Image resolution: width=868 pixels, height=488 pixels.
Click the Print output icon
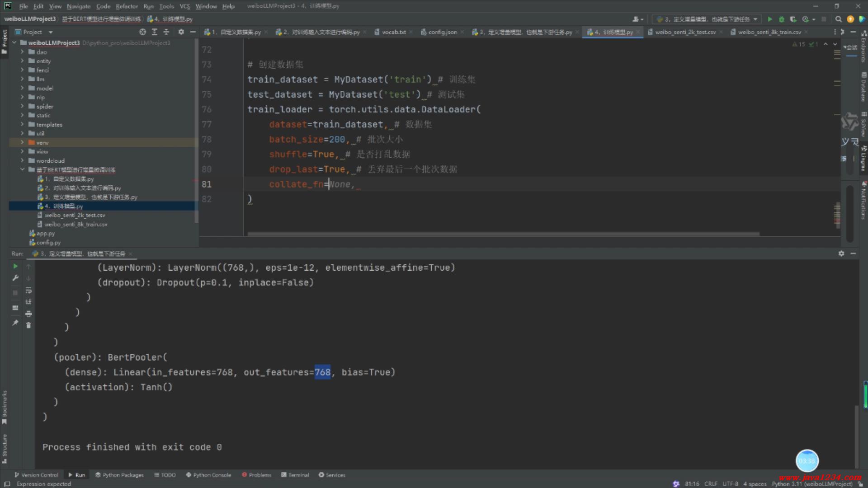28,314
